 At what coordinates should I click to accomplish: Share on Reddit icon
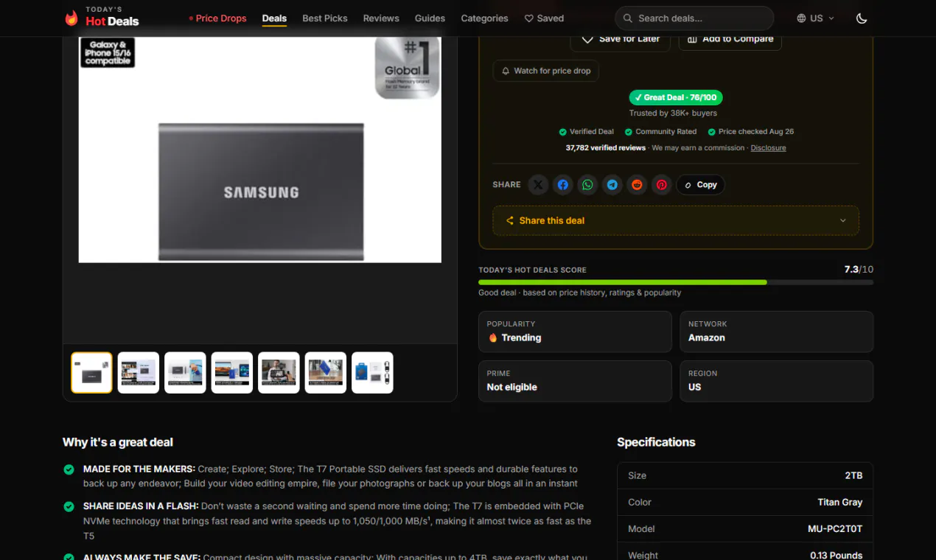click(637, 185)
